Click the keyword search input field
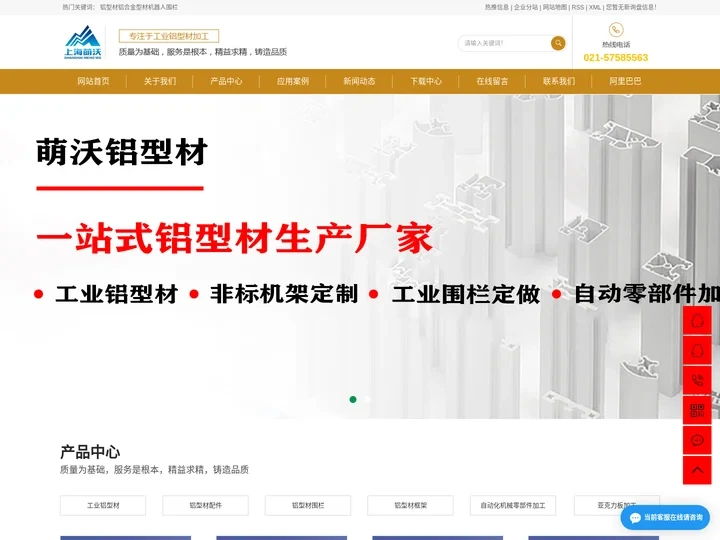Screen dimensions: 720x540 tap(505, 43)
